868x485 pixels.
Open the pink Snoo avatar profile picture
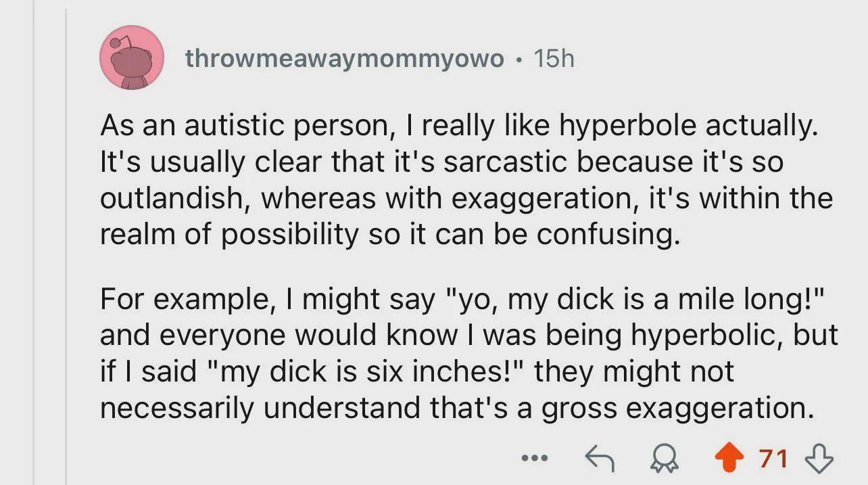pos(132,57)
